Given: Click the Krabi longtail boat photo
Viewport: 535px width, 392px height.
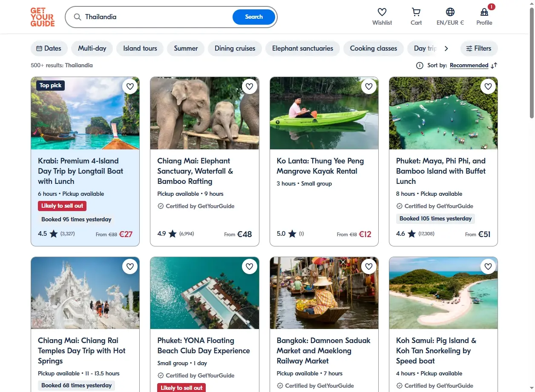Looking at the screenshot, I should click(85, 113).
